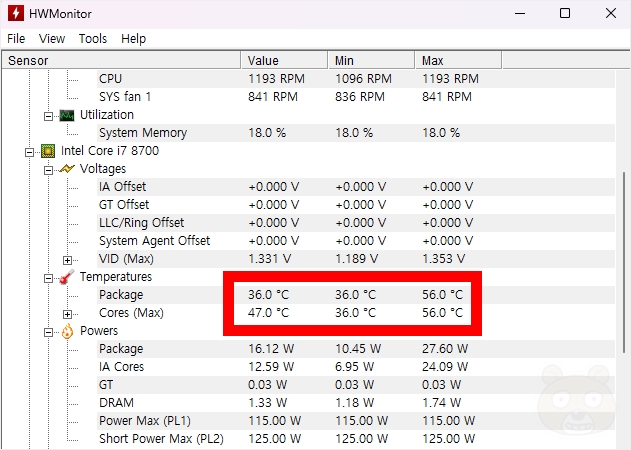The width and height of the screenshot is (631, 450).
Task: Close the HWMonitor window
Action: [611, 13]
